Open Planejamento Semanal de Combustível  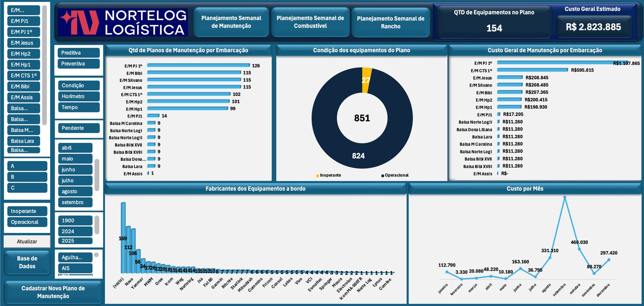click(310, 22)
